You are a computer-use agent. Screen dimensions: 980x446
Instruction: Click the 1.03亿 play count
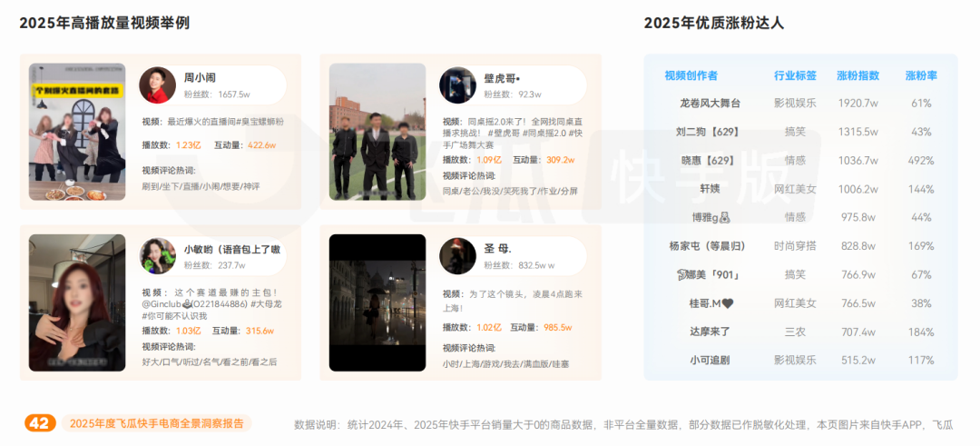pos(188,331)
